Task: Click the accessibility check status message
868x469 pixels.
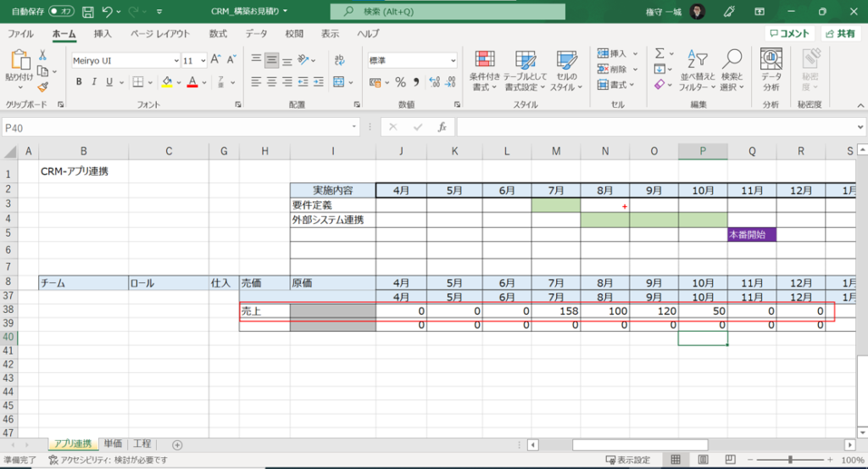Action: (x=108, y=460)
